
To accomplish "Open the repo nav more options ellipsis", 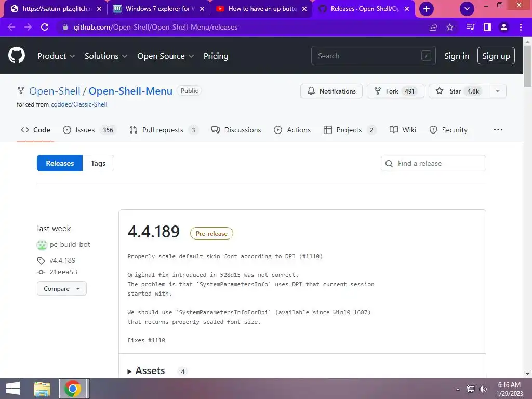I will (498, 129).
